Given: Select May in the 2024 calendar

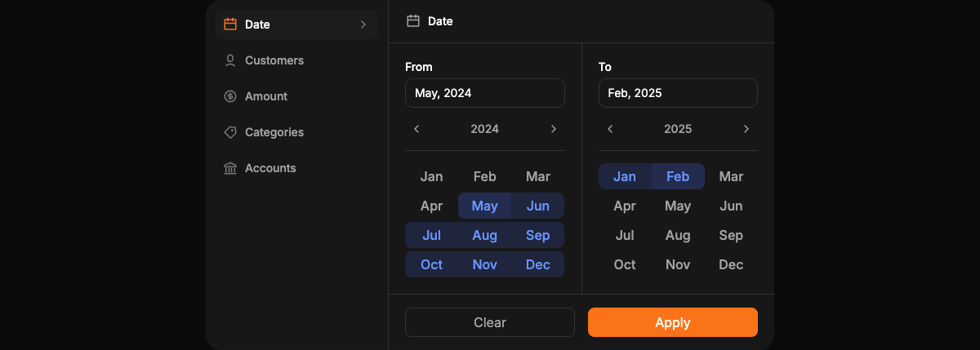Looking at the screenshot, I should pos(485,206).
